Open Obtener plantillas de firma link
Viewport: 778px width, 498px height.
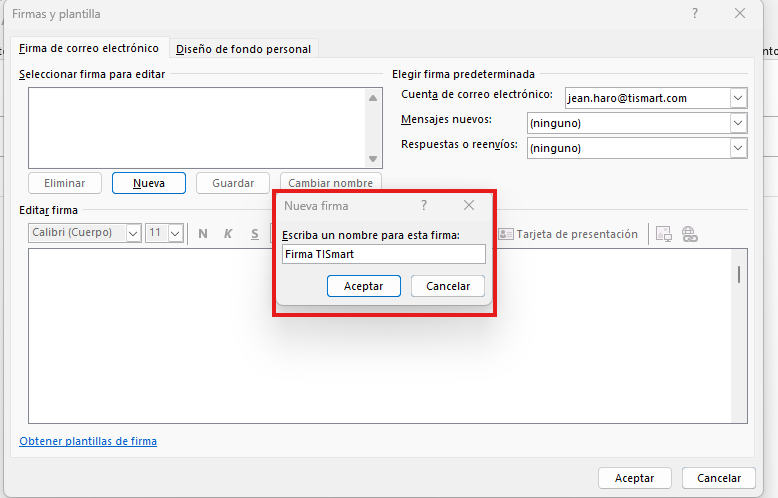point(88,441)
